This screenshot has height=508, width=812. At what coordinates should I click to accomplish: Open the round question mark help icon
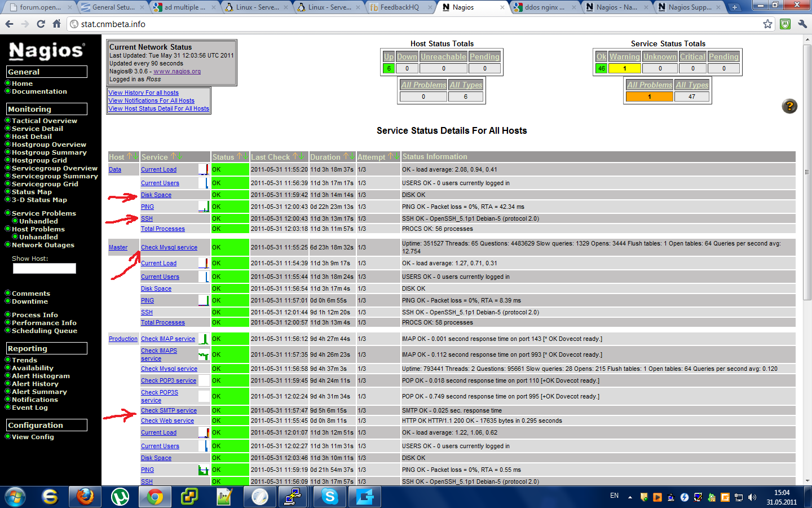[x=789, y=106]
